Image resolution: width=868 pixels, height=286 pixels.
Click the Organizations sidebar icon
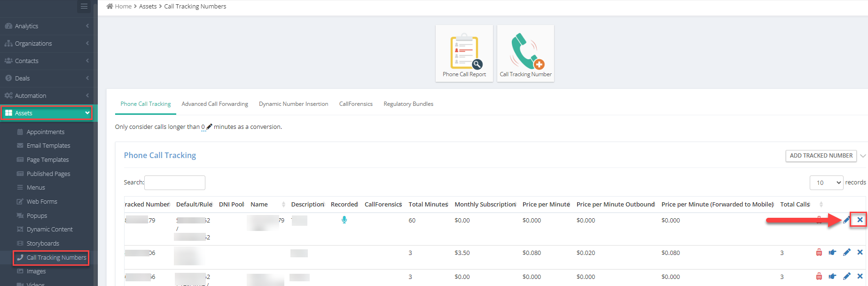pyautogui.click(x=8, y=43)
